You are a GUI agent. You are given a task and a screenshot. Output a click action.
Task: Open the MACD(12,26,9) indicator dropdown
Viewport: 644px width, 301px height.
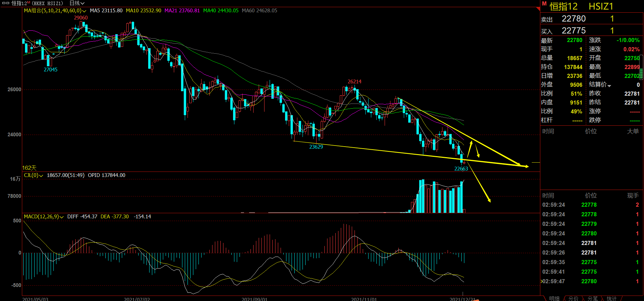coord(62,217)
